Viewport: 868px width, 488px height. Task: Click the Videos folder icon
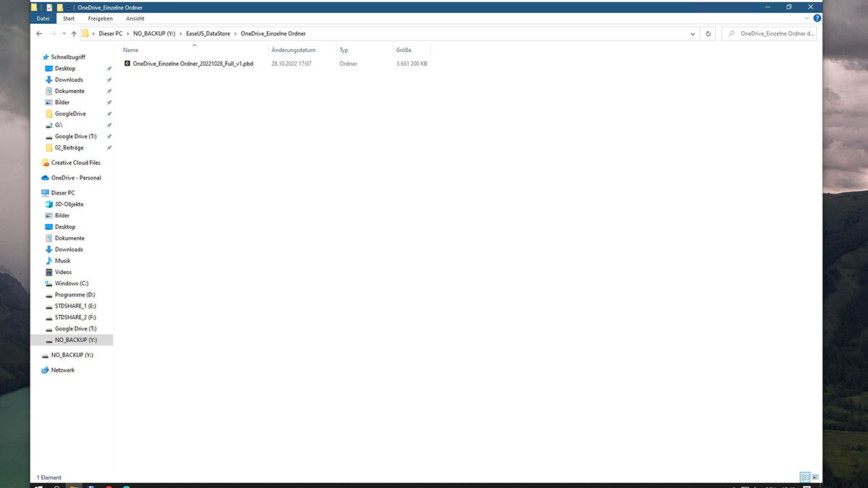coord(49,272)
